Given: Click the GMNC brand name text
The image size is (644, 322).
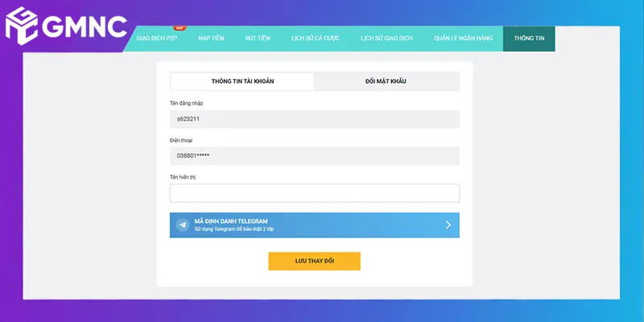Looking at the screenshot, I should click(x=83, y=25).
